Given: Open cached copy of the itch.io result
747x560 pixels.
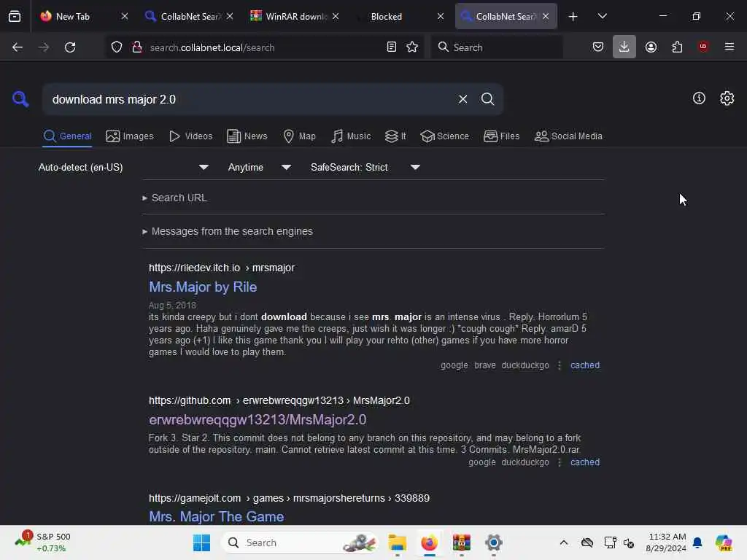Looking at the screenshot, I should [x=585, y=365].
